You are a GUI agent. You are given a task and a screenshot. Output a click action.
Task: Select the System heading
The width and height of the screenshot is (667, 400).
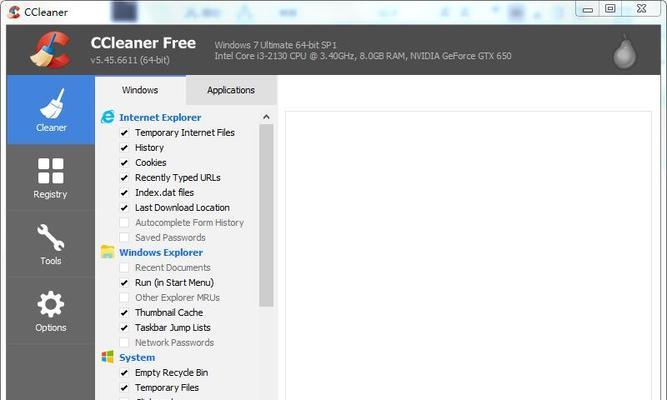(137, 357)
